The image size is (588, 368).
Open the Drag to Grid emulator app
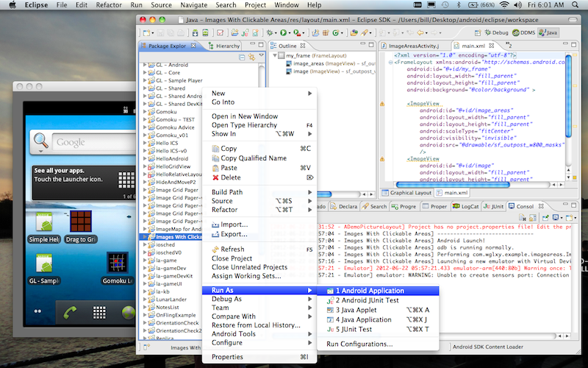pos(81,223)
